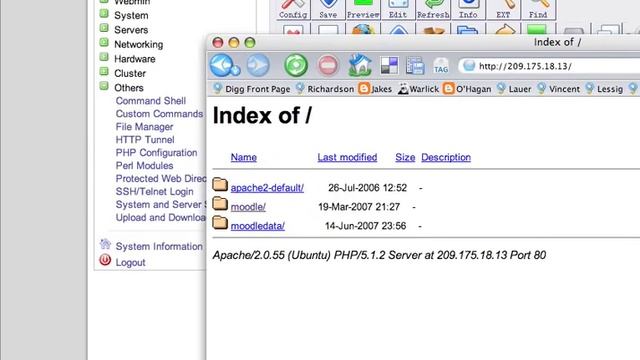640x360 pixels.
Task: Click the Find tool in file manager
Action: 538,9
